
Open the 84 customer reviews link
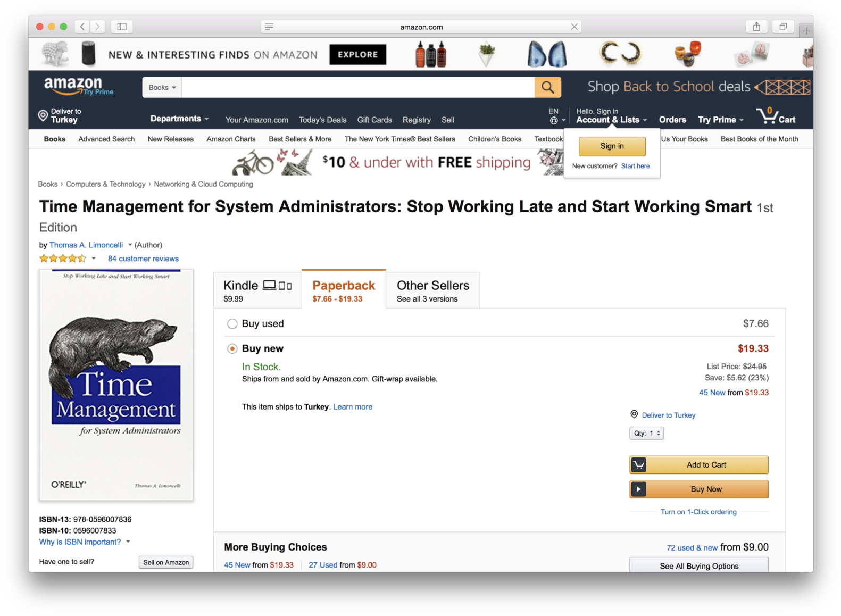(143, 259)
